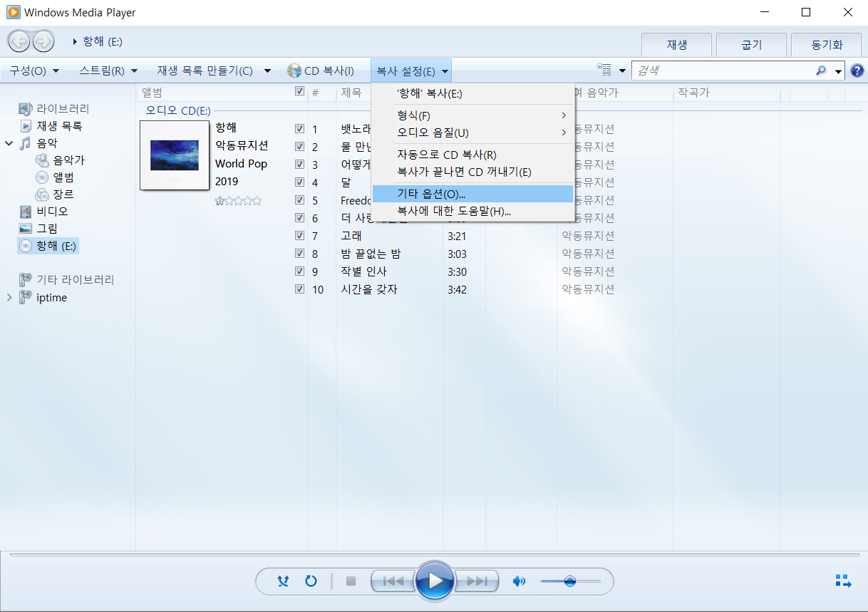Toggle the select-all tracks checkbox in the header
Screen dimensions: 868x612
[300, 92]
